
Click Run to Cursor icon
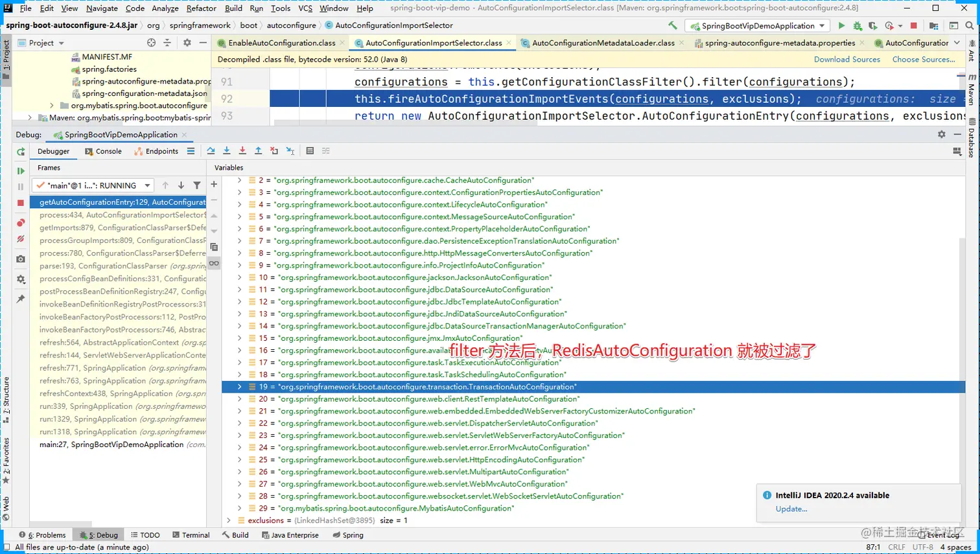click(x=290, y=151)
